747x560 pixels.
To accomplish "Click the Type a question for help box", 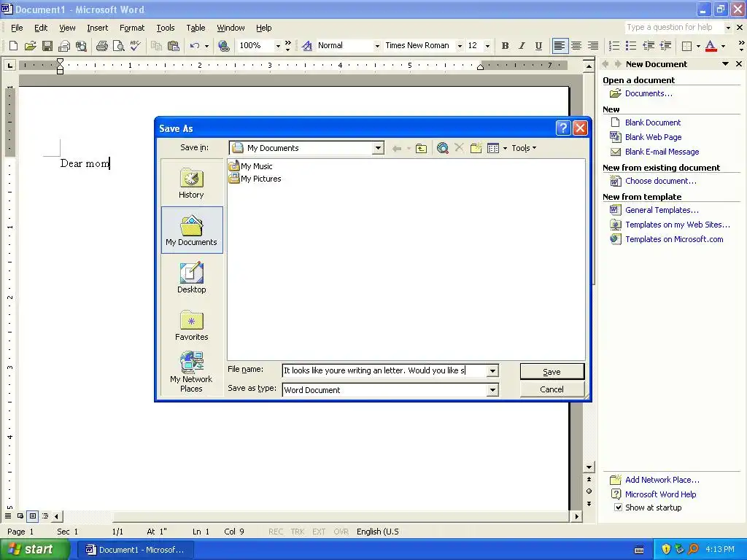I will point(673,27).
